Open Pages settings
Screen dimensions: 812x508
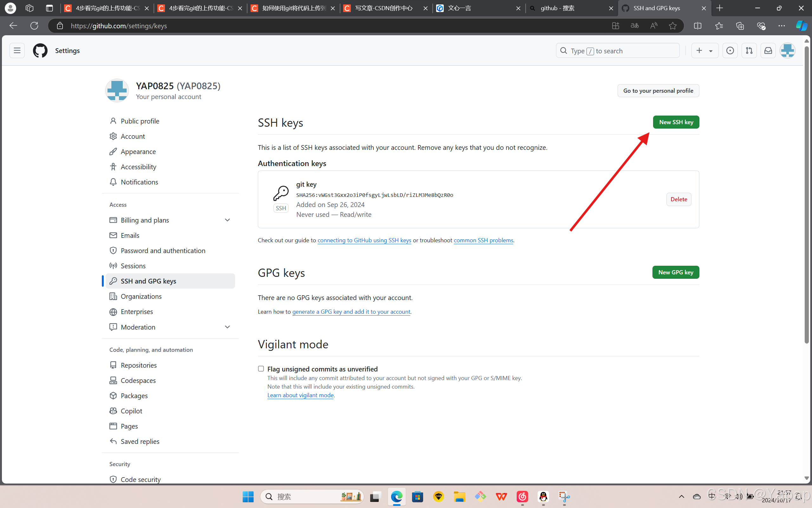tap(170, 426)
